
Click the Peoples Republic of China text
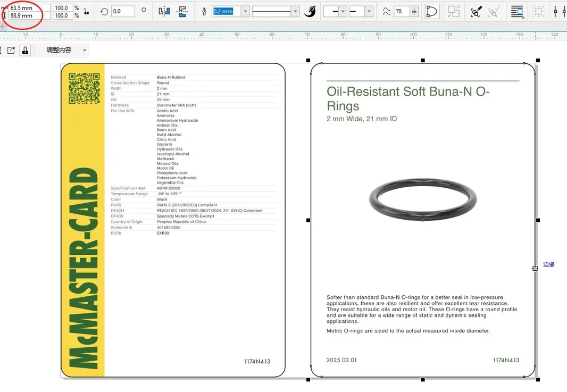pyautogui.click(x=181, y=222)
